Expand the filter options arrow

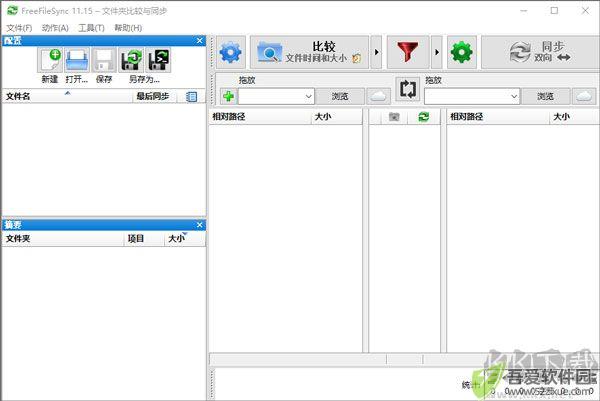(x=437, y=52)
